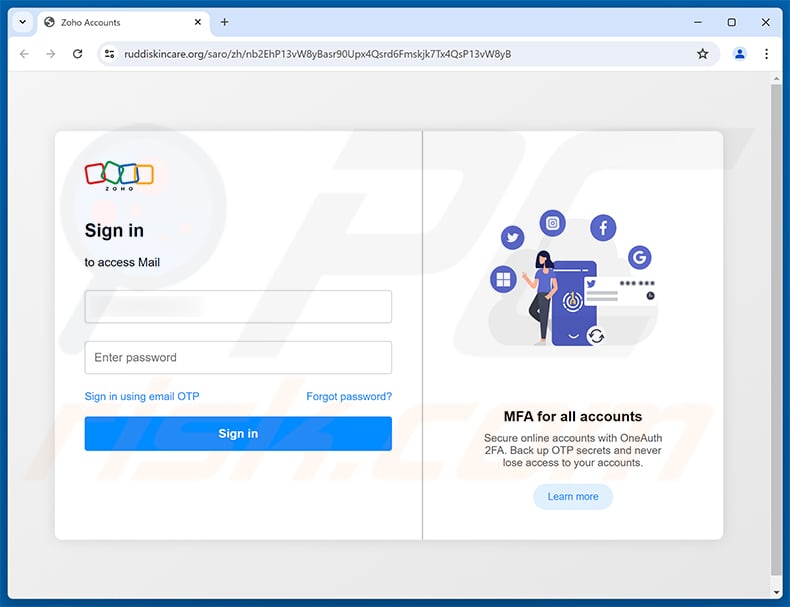The width and height of the screenshot is (790, 607).
Task: Open a new tab with plus button
Action: (224, 22)
